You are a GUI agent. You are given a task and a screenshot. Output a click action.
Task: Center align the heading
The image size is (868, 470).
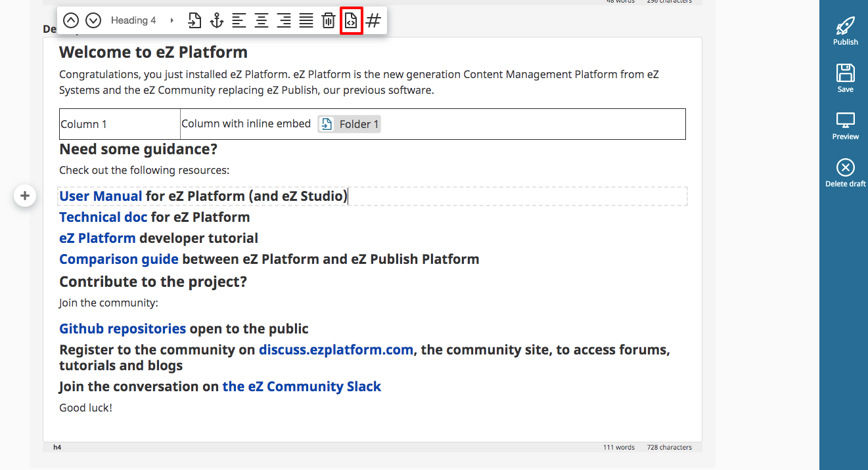click(x=262, y=20)
